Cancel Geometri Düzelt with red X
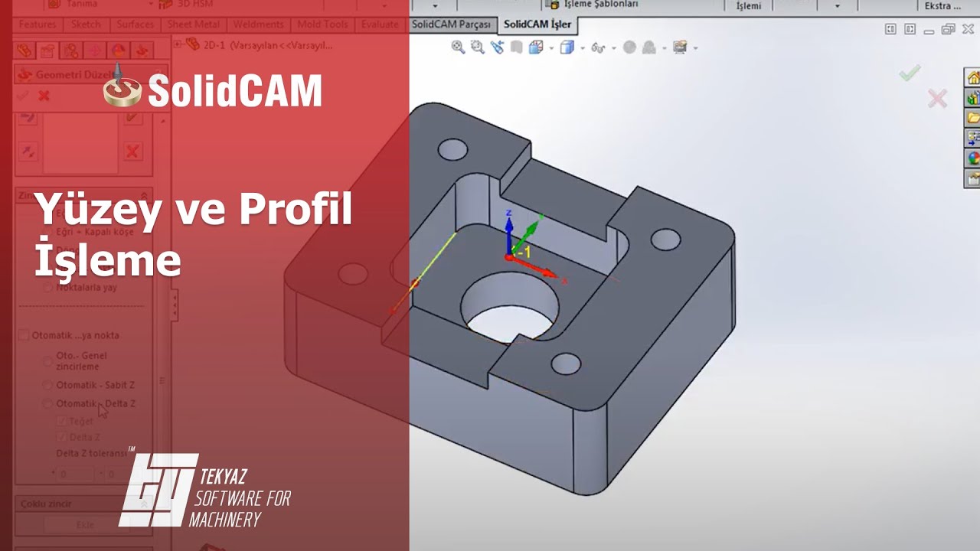 [x=44, y=96]
